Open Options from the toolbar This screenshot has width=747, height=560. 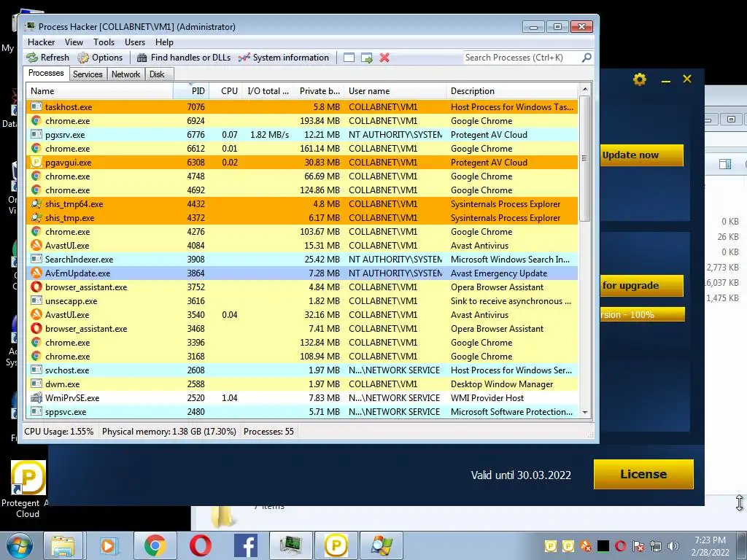pos(100,58)
